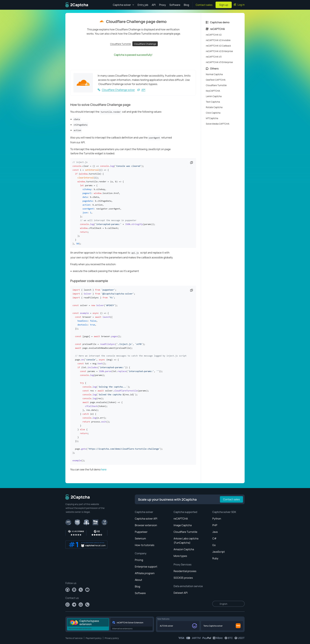The width and height of the screenshot is (310, 644).
Task: Open the X (Twitter) icon under Follow us
Action: [81, 590]
